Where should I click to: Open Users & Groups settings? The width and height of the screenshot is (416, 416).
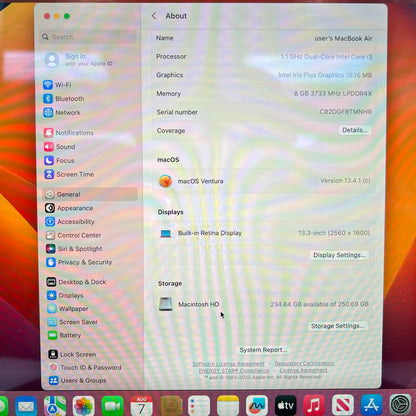[x=78, y=380]
